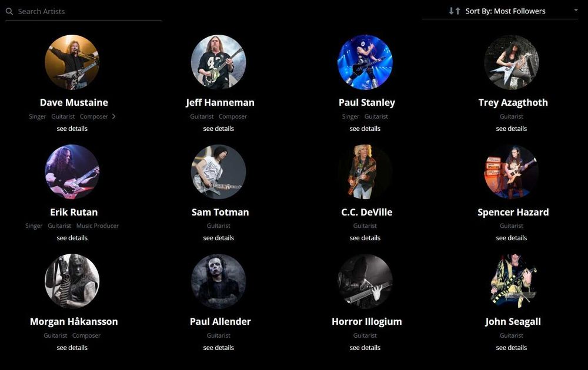Click the search magnifier icon
The image size is (588, 370).
[x=9, y=12]
